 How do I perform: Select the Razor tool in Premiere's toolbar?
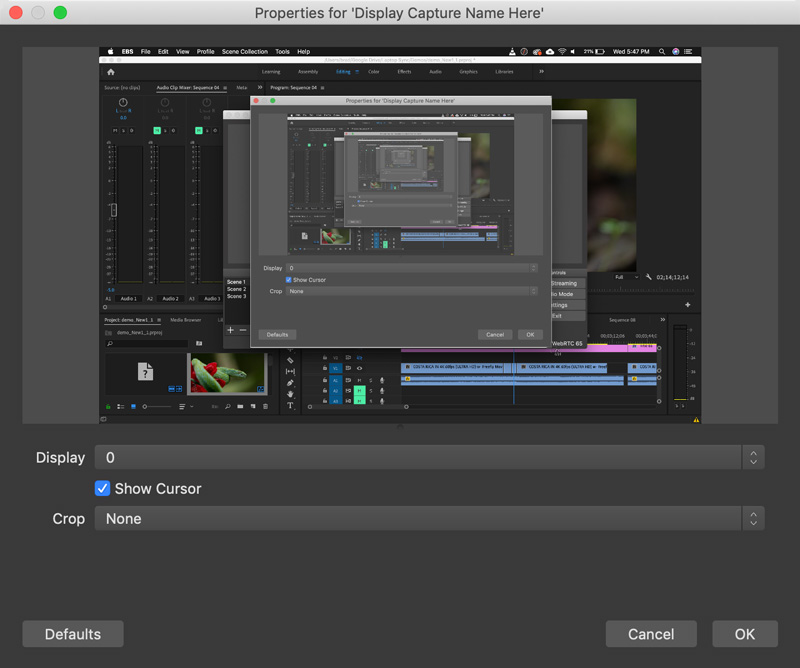coord(290,360)
